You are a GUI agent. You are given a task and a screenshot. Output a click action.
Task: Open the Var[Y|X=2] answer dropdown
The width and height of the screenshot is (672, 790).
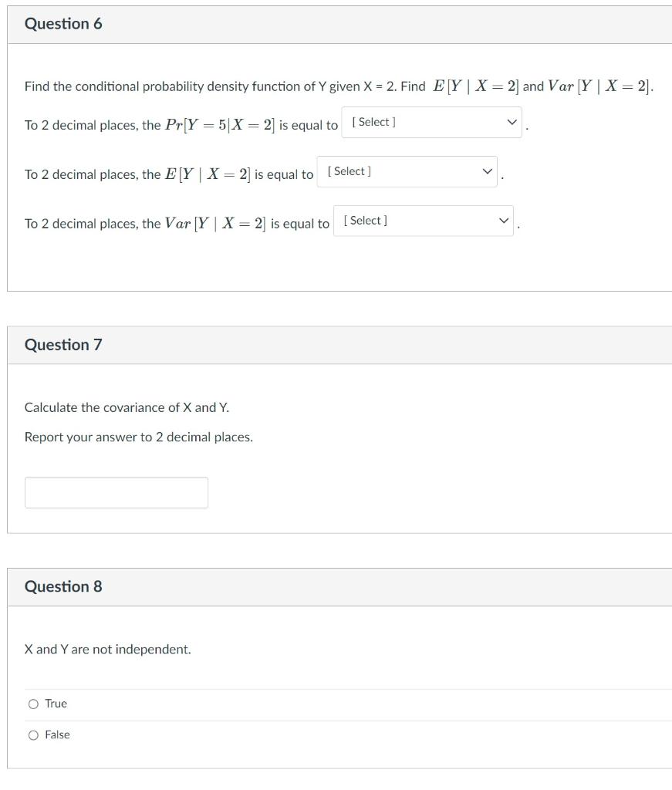click(423, 221)
